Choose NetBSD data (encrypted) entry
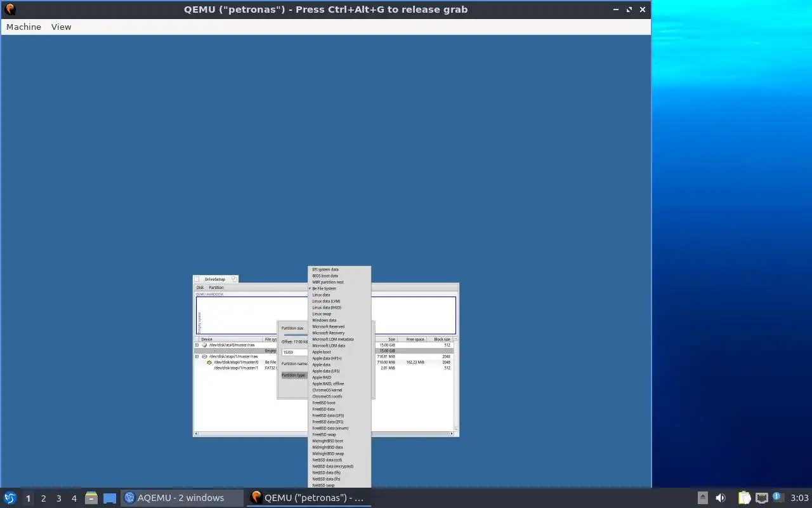 (339, 466)
